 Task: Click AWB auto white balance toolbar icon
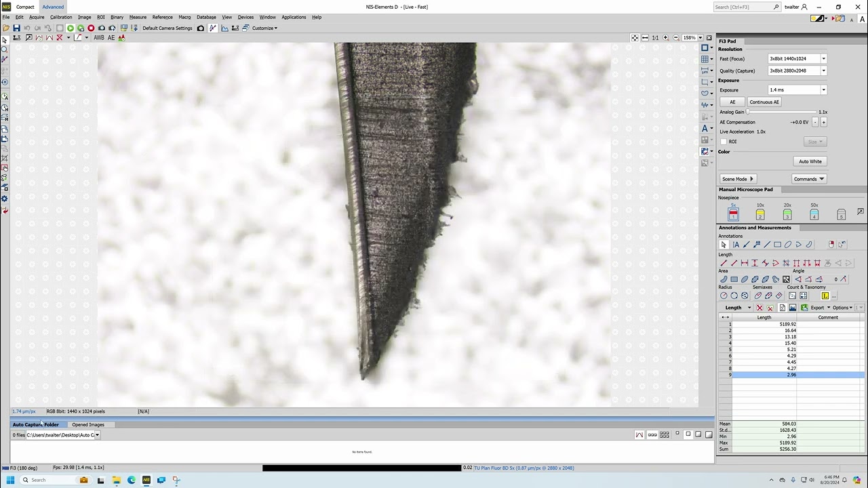point(99,38)
